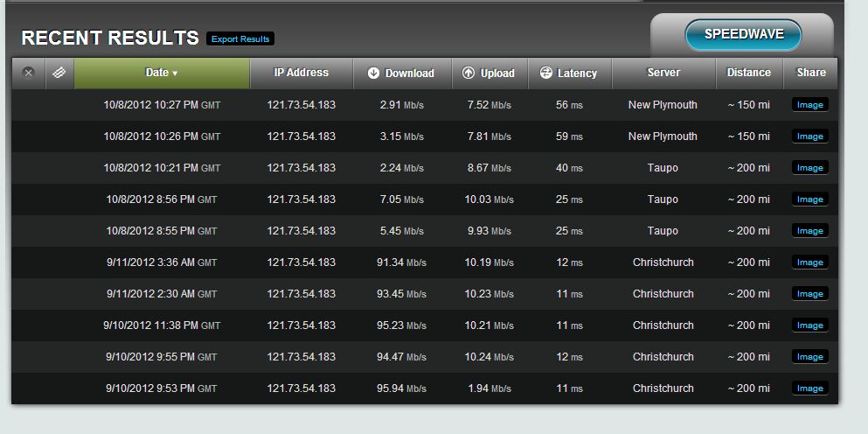The width and height of the screenshot is (868, 434).
Task: Click Image button for 8:56 PM result
Action: [x=810, y=199]
